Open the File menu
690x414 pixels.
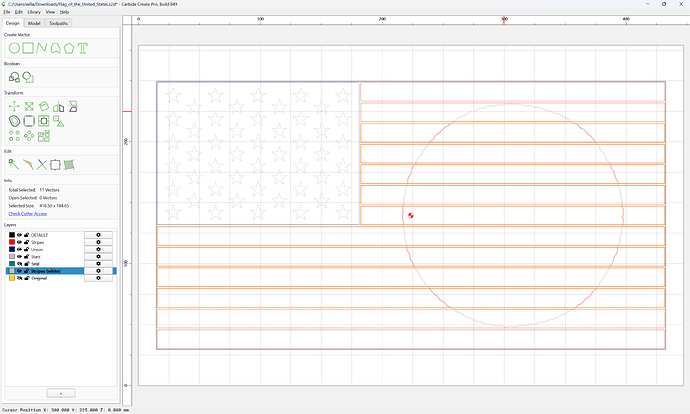click(x=6, y=12)
